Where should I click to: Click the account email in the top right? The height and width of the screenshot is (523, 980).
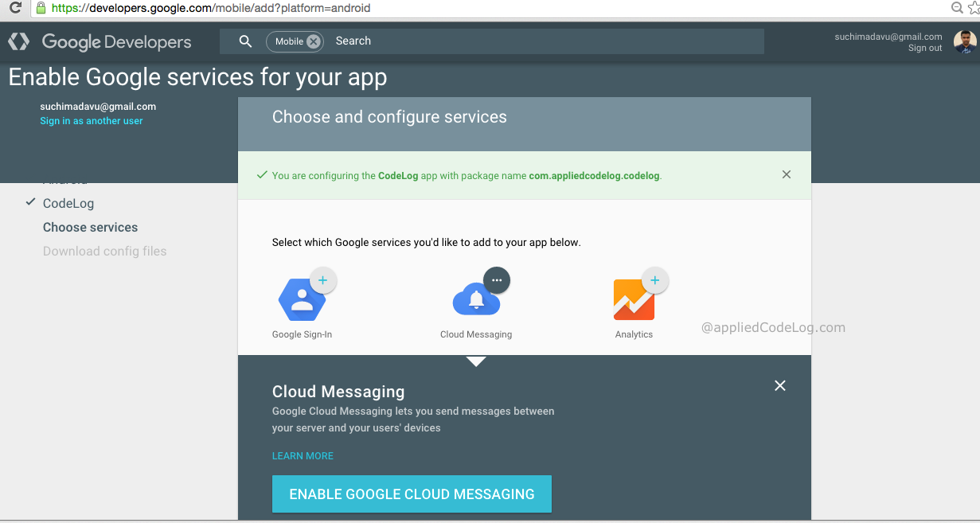888,37
